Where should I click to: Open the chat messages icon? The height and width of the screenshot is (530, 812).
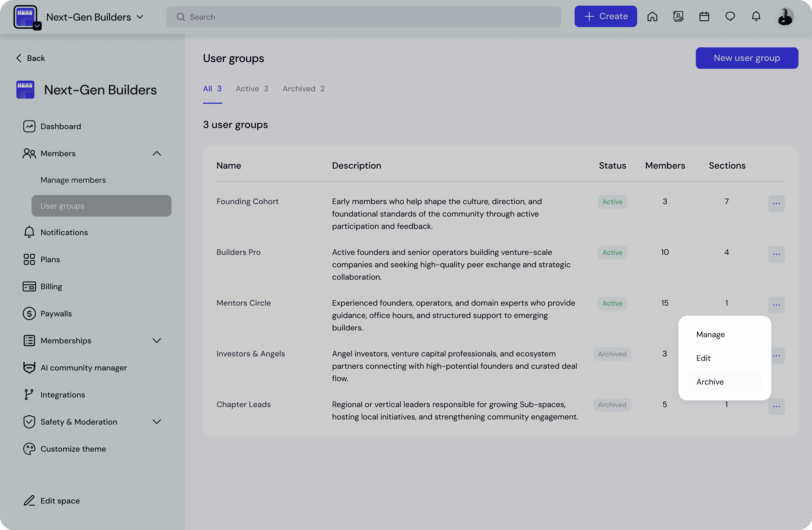click(730, 16)
